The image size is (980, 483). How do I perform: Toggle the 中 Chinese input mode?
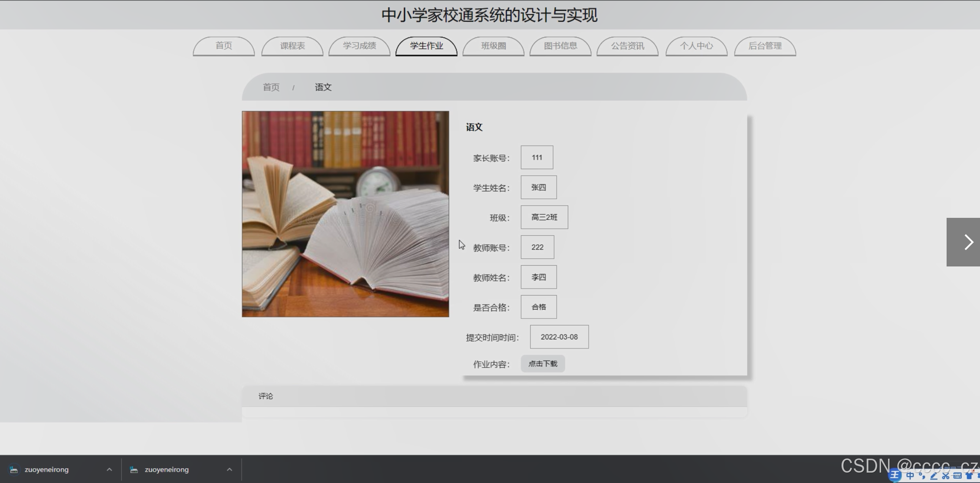(x=910, y=476)
